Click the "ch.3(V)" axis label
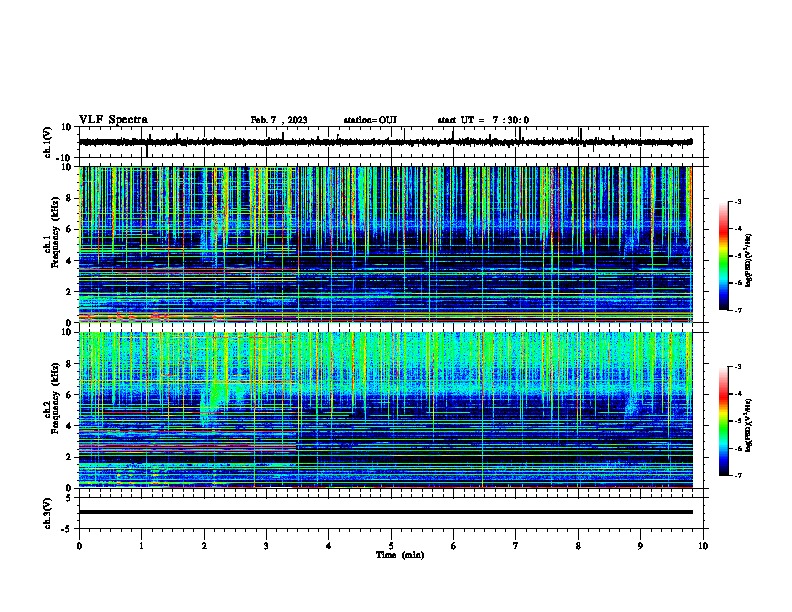Image resolution: width=792 pixels, height=612 pixels. pyautogui.click(x=48, y=514)
